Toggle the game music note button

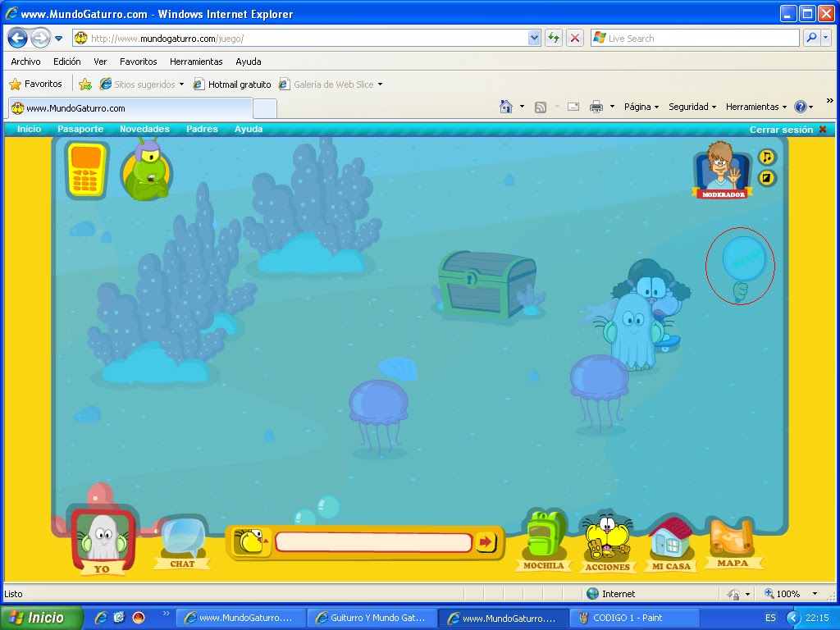click(767, 157)
